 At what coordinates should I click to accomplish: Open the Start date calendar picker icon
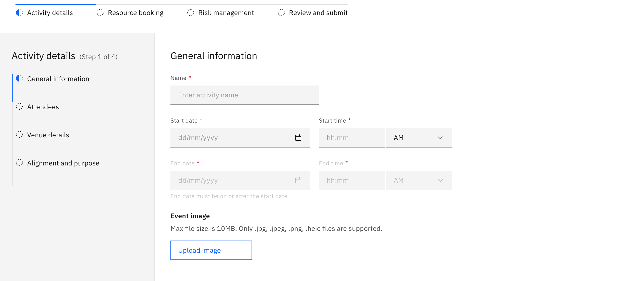[298, 138]
